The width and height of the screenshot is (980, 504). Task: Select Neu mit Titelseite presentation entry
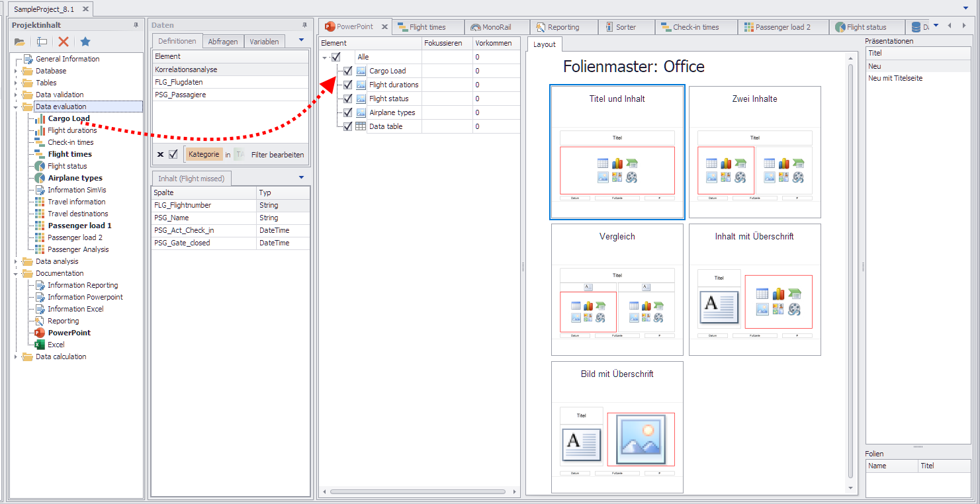tap(918, 78)
